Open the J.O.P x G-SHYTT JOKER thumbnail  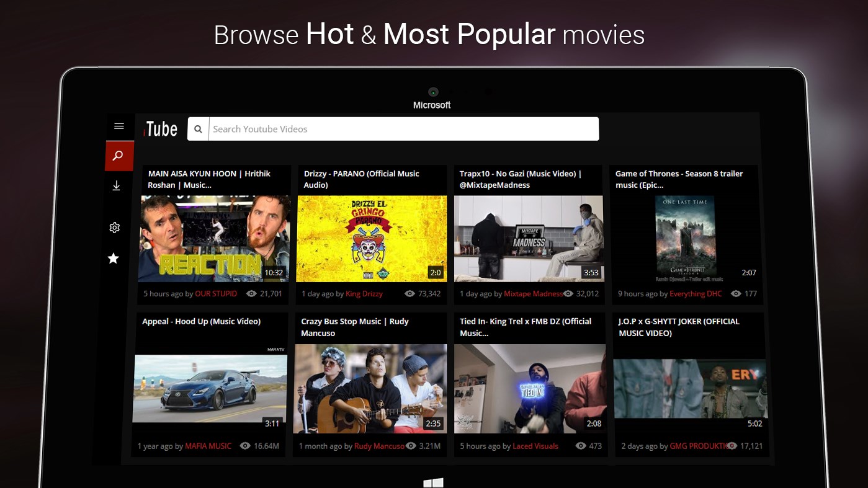pyautogui.click(x=691, y=389)
